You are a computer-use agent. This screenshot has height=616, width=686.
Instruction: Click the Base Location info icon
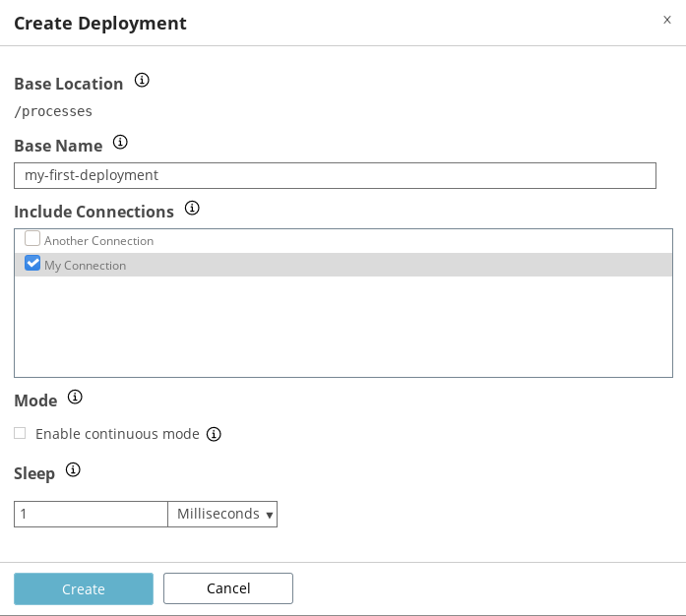click(142, 81)
